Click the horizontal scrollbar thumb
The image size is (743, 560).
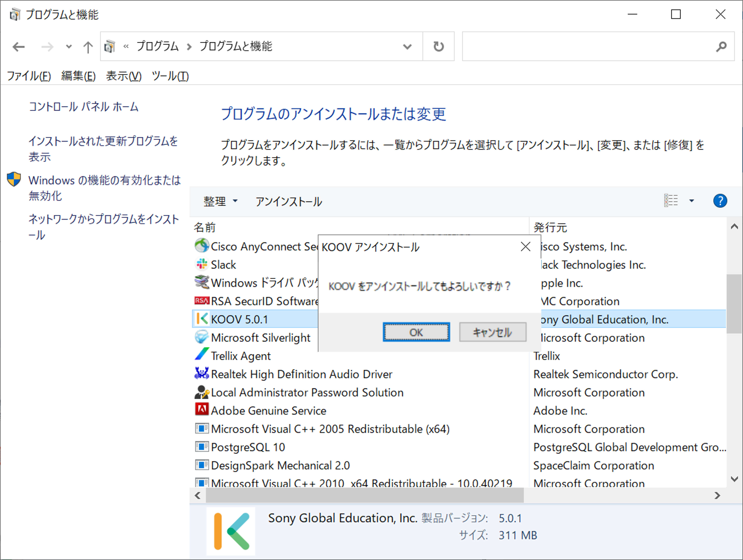365,495
